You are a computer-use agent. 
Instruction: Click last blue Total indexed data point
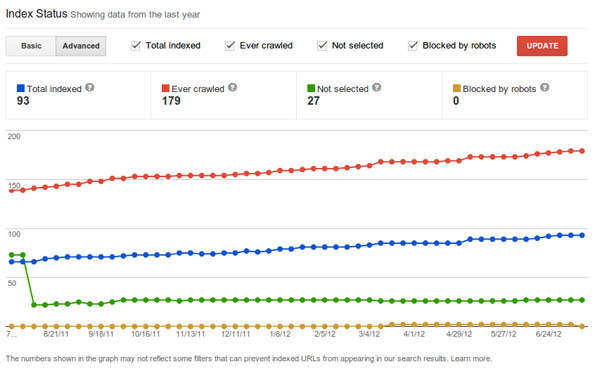pyautogui.click(x=582, y=235)
